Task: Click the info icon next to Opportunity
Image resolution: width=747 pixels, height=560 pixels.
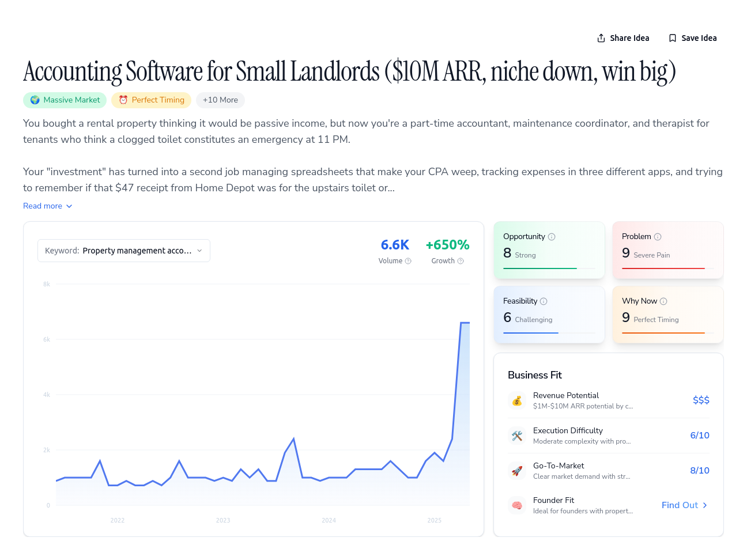Action: pyautogui.click(x=552, y=237)
